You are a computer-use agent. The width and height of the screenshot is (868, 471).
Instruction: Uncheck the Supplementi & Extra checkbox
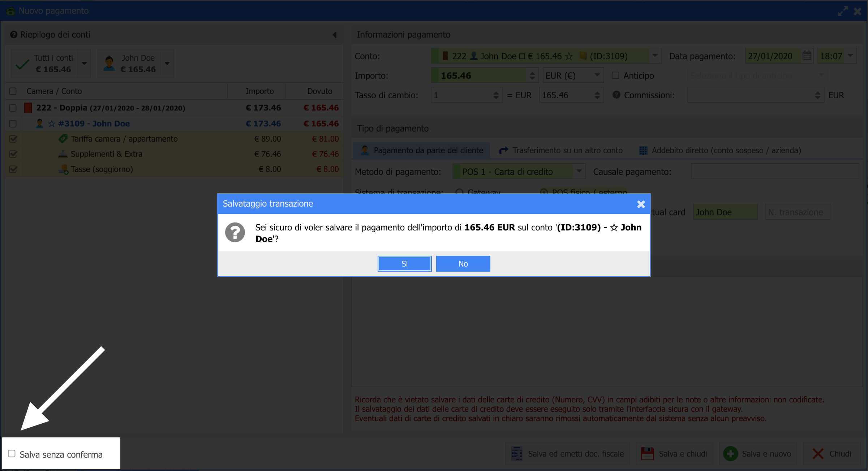pos(13,154)
